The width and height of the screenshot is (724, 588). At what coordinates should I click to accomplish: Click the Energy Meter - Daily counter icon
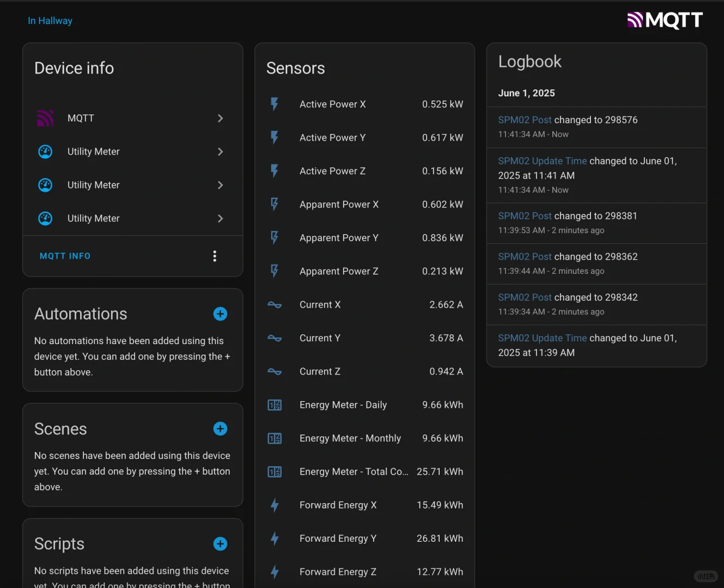(275, 405)
